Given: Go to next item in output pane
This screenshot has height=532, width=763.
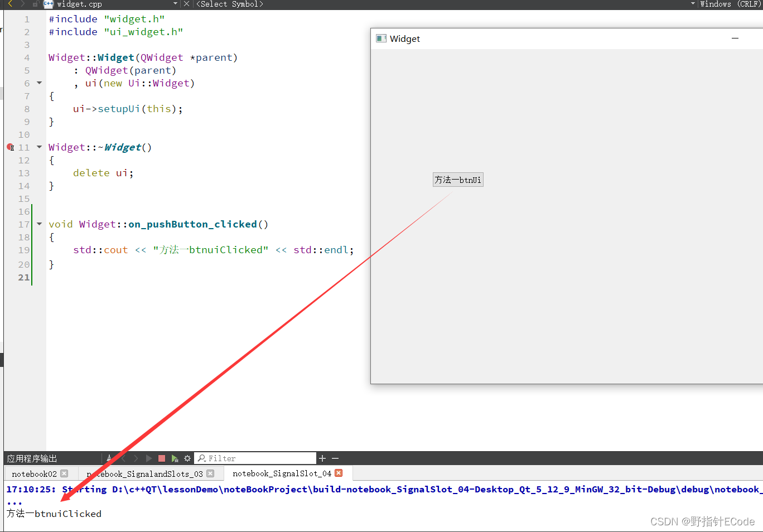Looking at the screenshot, I should point(136,458).
